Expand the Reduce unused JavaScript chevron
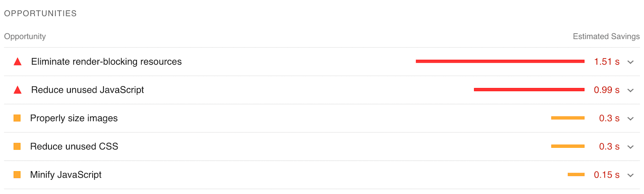Viewport: 644px width, 194px height. [631, 90]
